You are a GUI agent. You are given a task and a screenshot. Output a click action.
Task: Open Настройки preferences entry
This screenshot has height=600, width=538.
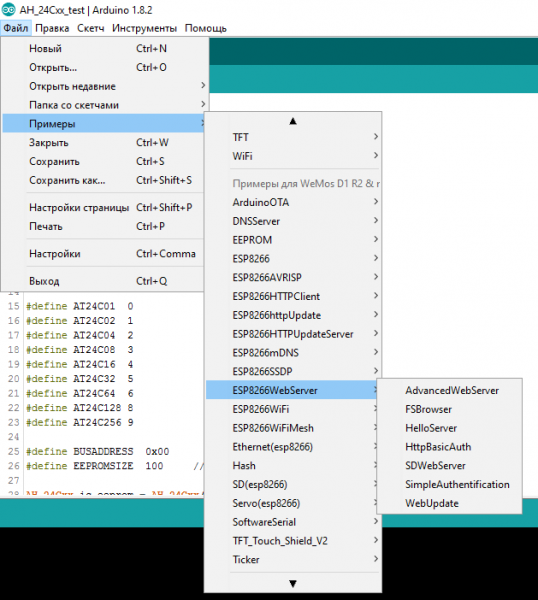point(103,253)
